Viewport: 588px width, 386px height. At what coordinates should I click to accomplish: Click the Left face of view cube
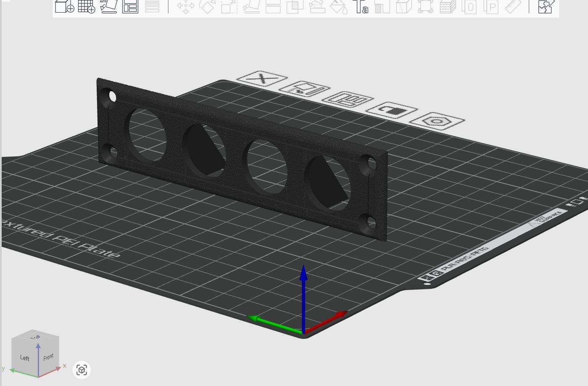[25, 358]
